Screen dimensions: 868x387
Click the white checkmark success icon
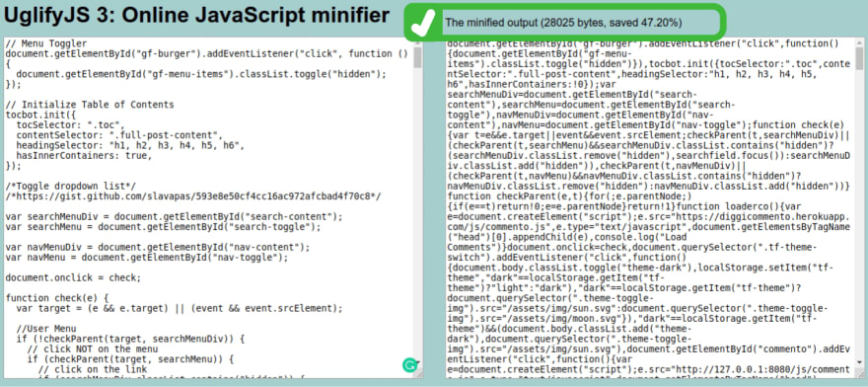(423, 23)
